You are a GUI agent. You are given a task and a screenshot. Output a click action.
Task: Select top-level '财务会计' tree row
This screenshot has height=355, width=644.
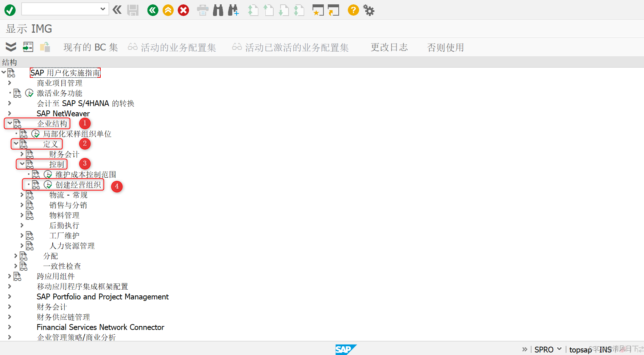click(x=52, y=307)
